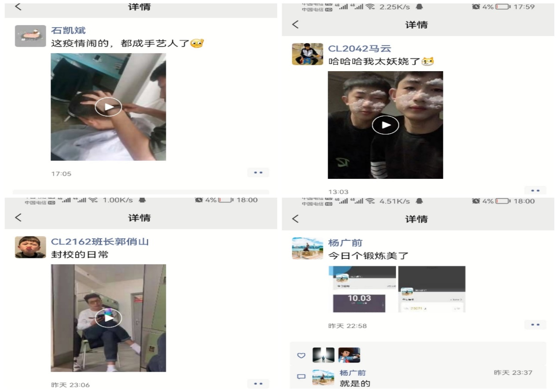Screen dimensions: 559x392
Task: Play the face foam selfie video
Action: [385, 125]
